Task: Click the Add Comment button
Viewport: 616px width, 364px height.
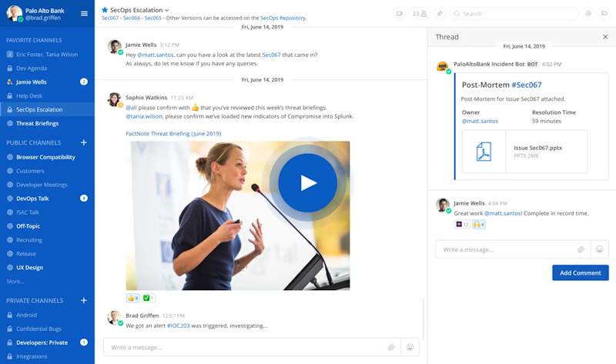Action: click(580, 272)
